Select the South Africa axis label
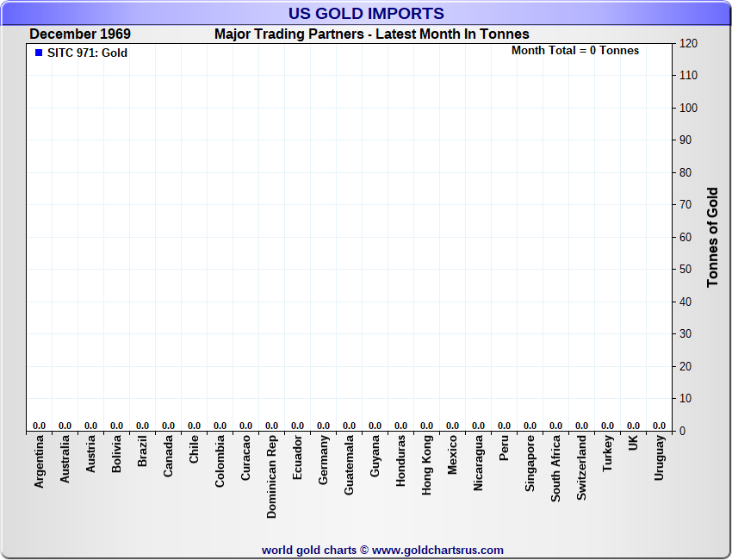Image resolution: width=732 pixels, height=560 pixels. 556,468
